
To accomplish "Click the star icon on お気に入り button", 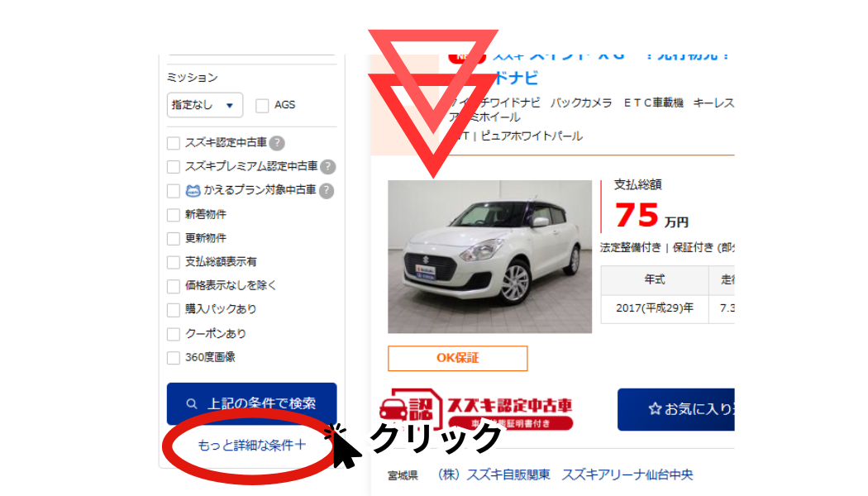I will point(655,409).
